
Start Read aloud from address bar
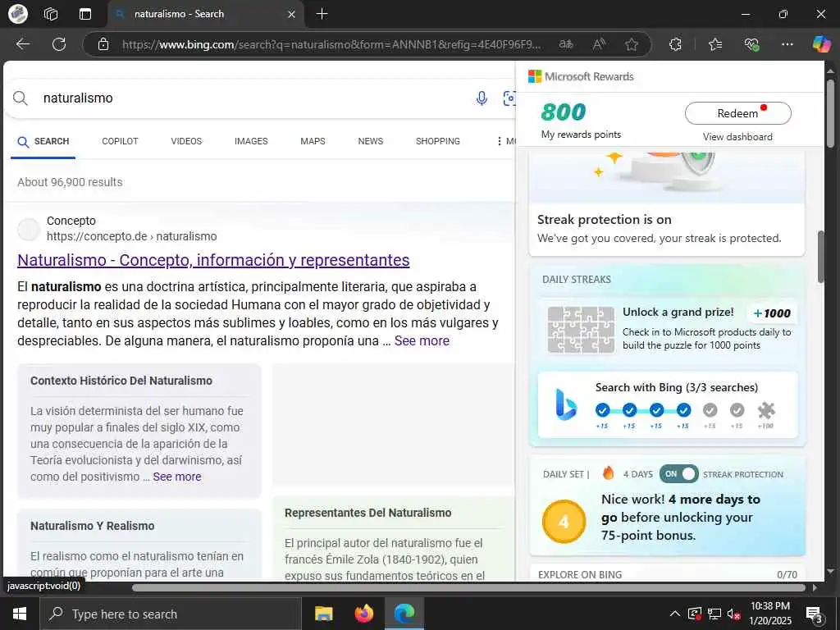coord(599,44)
